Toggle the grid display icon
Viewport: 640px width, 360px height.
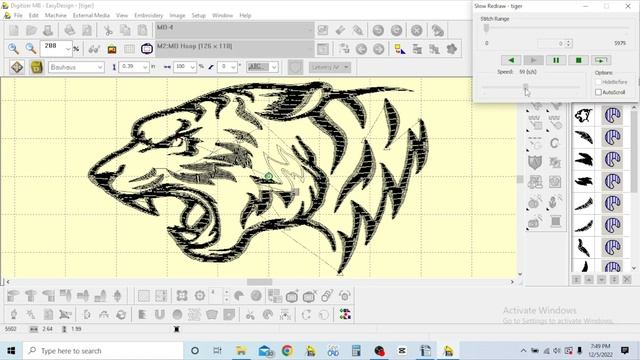click(129, 49)
